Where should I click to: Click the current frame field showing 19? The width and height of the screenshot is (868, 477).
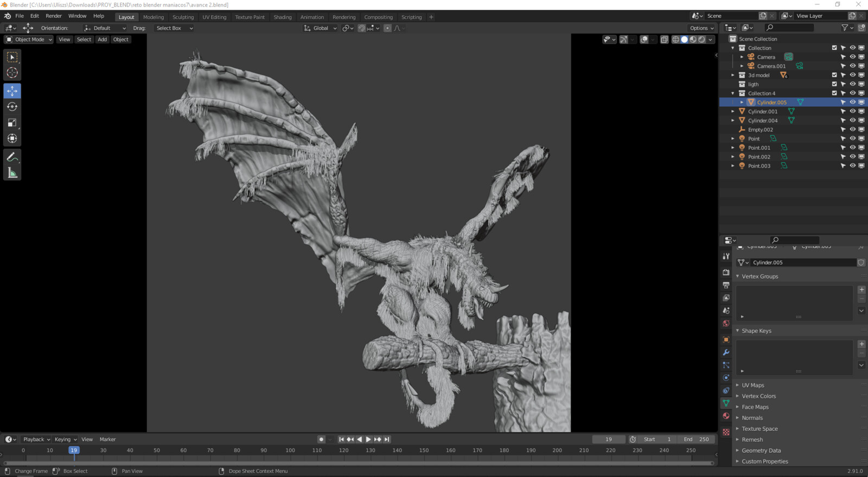(x=609, y=440)
